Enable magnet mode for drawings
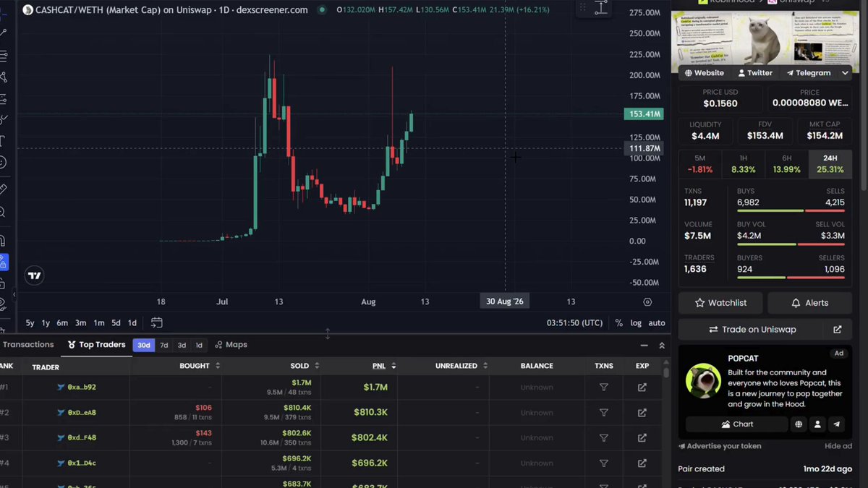868x488 pixels. tap(3, 239)
